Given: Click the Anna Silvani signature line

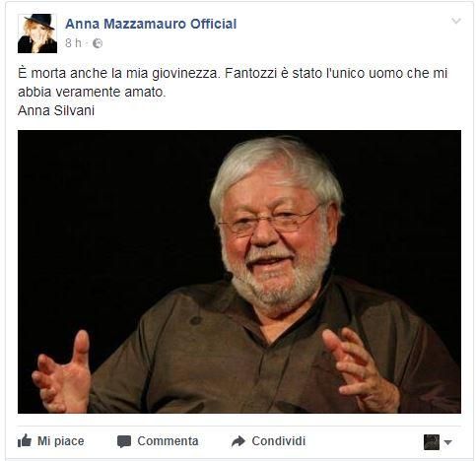Looking at the screenshot, I should click(56, 110).
